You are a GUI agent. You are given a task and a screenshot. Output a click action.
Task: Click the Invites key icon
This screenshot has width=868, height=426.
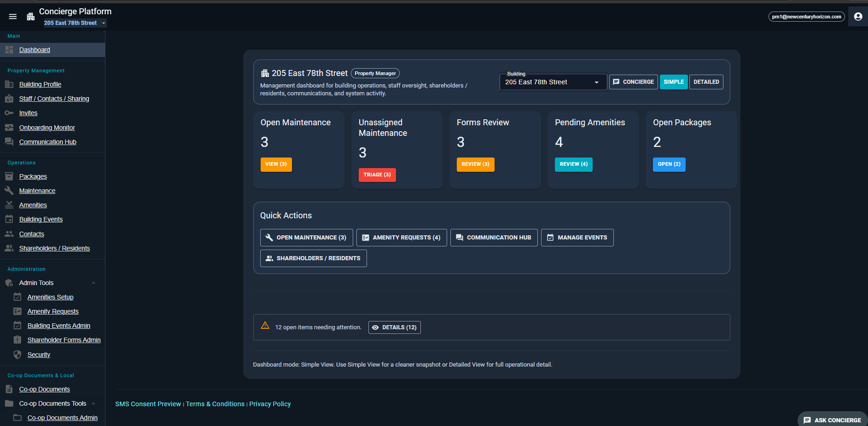coord(9,113)
